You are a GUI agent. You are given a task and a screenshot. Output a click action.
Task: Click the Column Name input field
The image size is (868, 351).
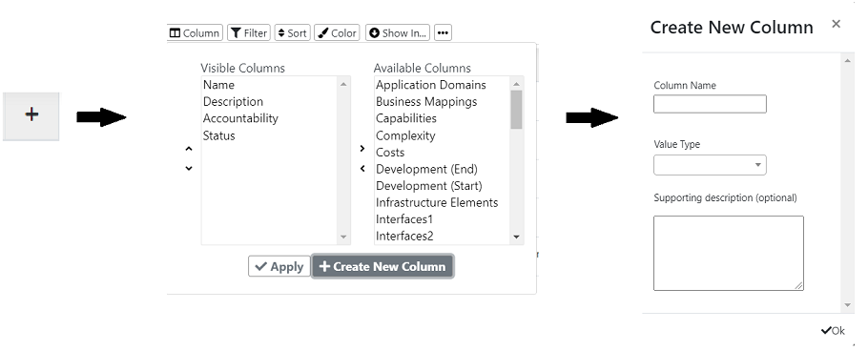click(710, 104)
